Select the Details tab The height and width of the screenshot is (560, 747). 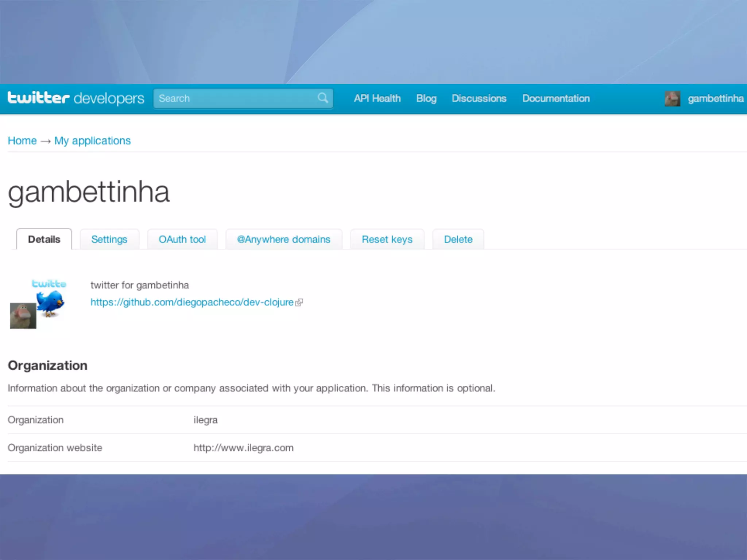44,240
